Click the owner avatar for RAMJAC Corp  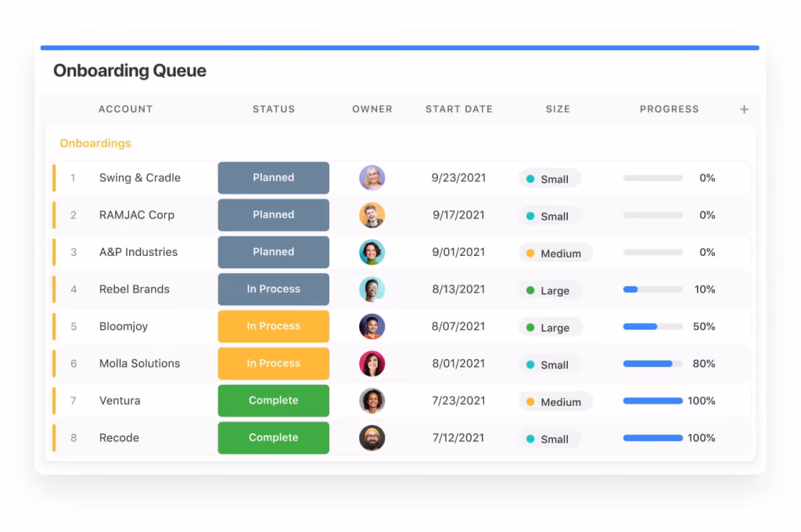pyautogui.click(x=372, y=215)
